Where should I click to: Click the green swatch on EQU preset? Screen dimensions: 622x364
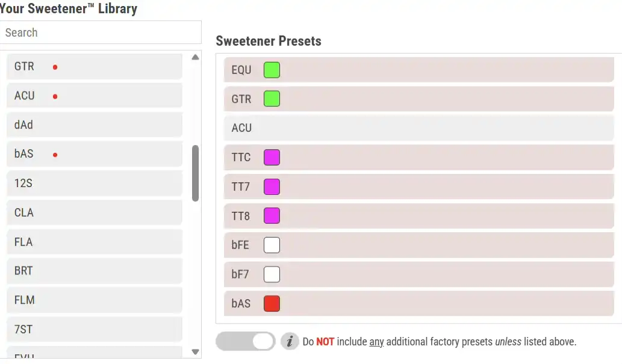(x=272, y=70)
